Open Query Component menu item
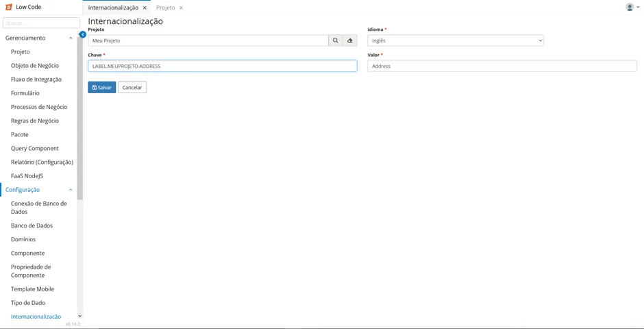Viewport: 644px width, 329px height. point(35,148)
